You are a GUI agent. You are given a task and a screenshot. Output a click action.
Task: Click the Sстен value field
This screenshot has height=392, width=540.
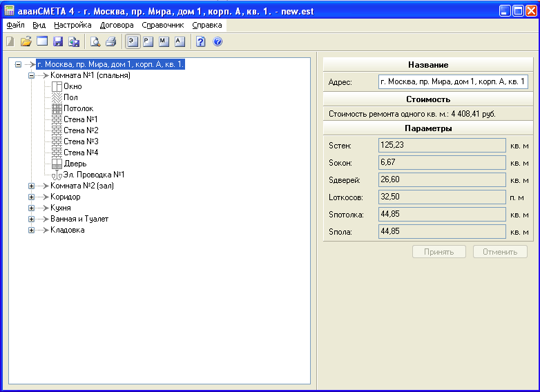(x=442, y=145)
